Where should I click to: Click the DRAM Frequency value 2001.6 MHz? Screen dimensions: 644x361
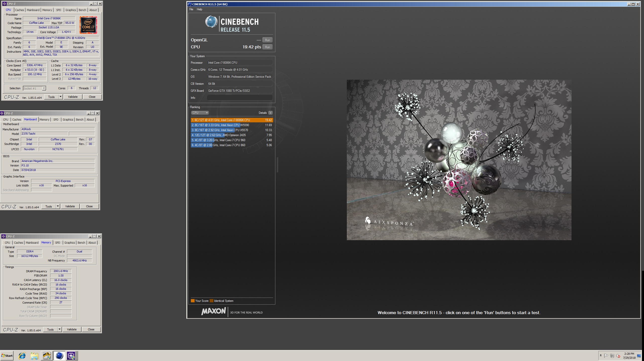(61, 271)
